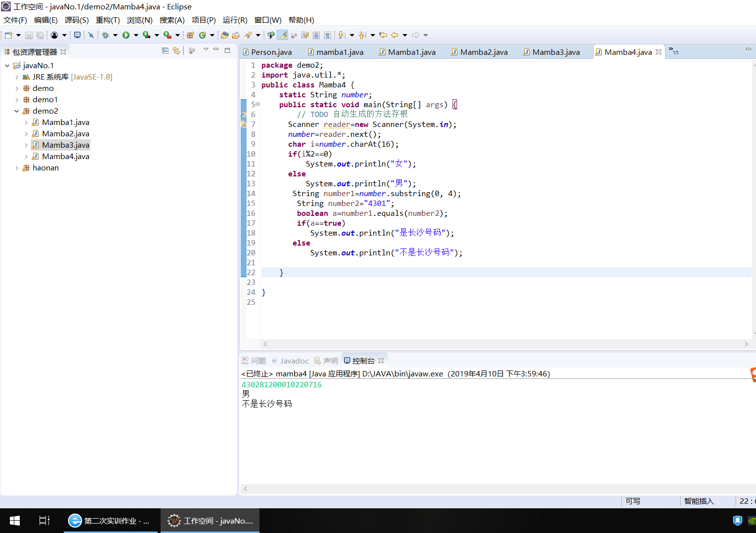Open the 文件(F) menu
The image size is (756, 533).
coord(15,20)
